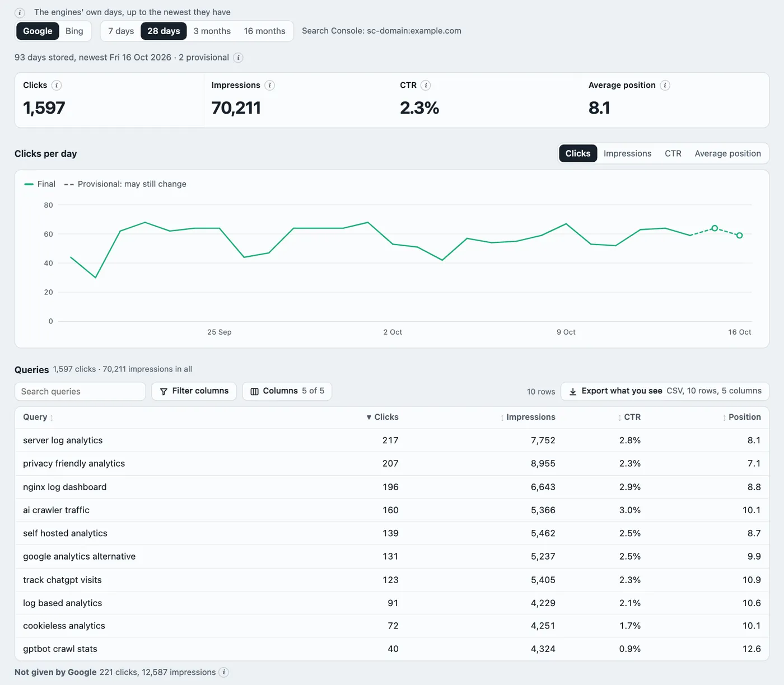The width and height of the screenshot is (784, 685).
Task: Click the funnel icon in Filter columns
Action: (x=164, y=391)
